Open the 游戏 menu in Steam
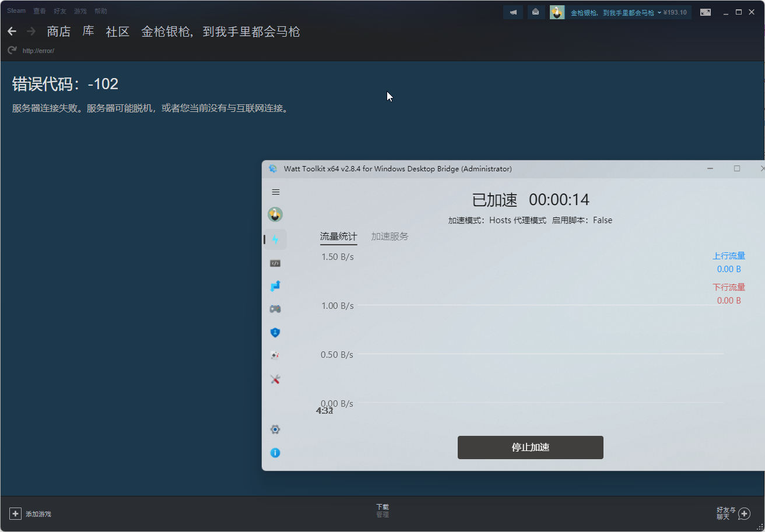Image resolution: width=765 pixels, height=532 pixels. click(80, 11)
